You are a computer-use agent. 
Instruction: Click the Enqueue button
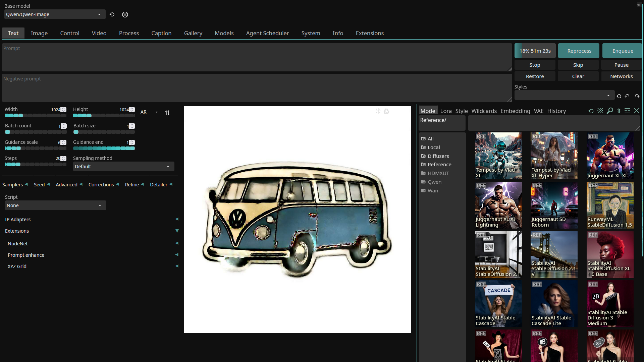(x=622, y=51)
